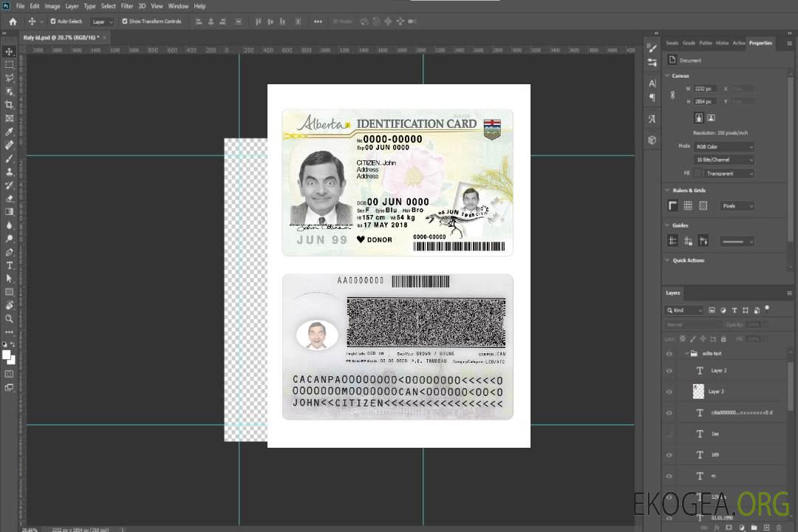This screenshot has height=532, width=798.
Task: Choose landscape canvas orientation icon
Action: coord(711,117)
